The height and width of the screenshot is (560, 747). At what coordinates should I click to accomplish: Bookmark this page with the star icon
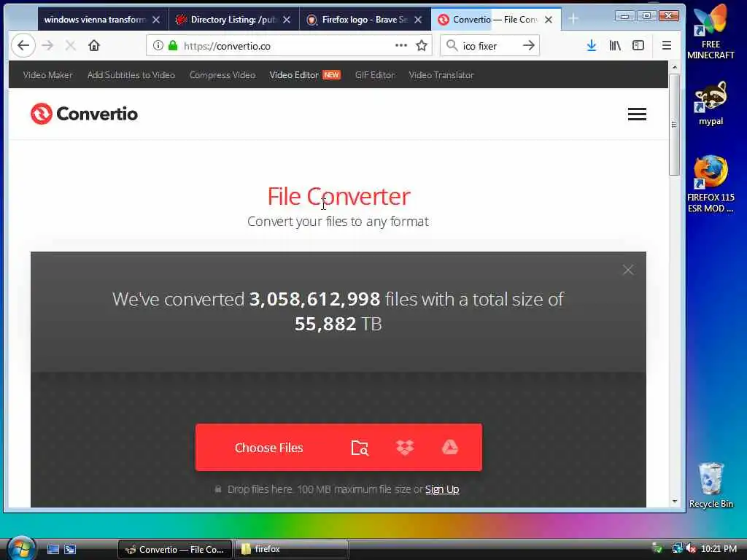point(422,46)
